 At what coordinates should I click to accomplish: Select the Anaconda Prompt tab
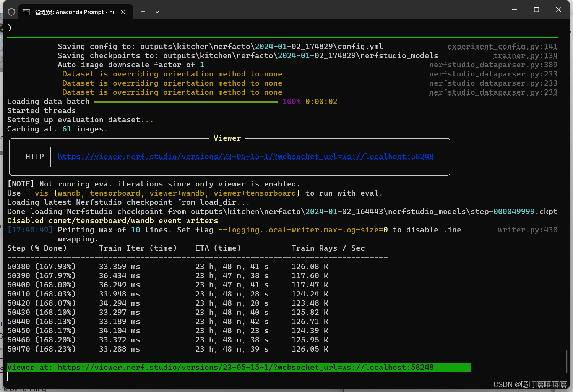tap(76, 12)
